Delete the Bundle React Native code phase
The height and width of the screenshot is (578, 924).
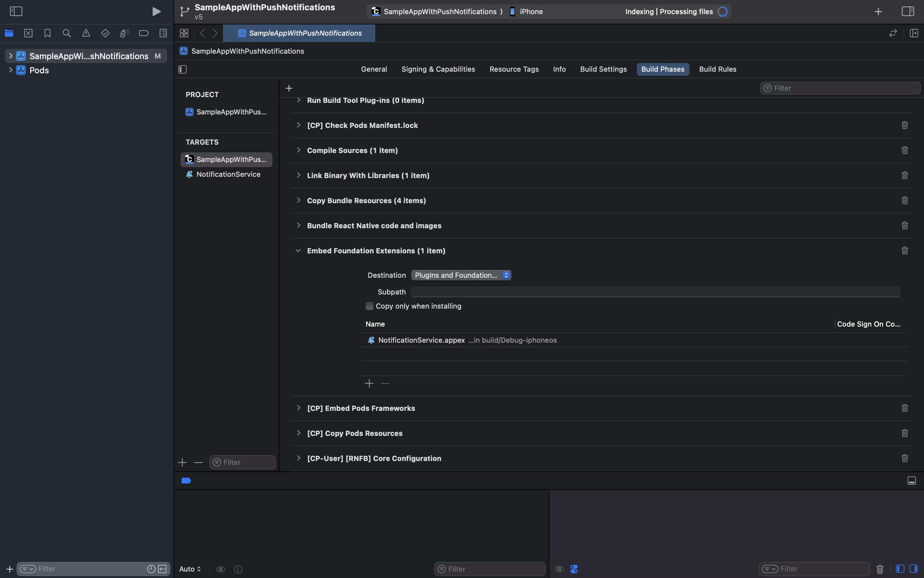tap(904, 225)
